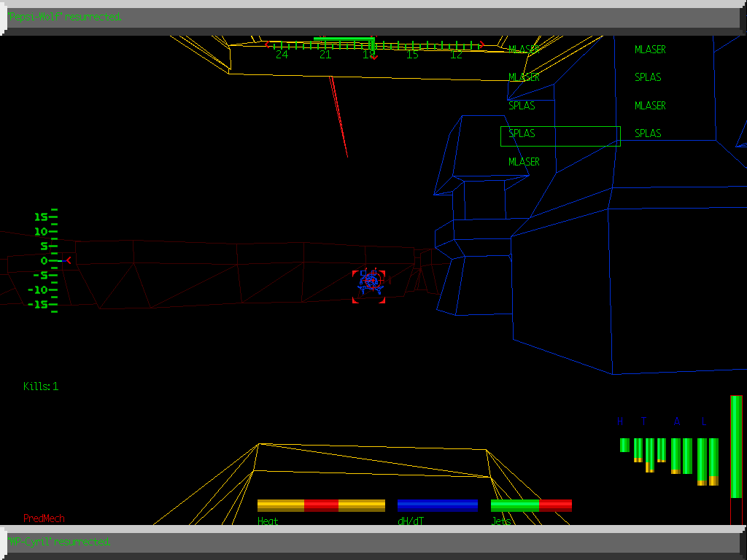Viewport: 747px width, 560px height.
Task: Click the L legs armor label
Action: click(704, 421)
